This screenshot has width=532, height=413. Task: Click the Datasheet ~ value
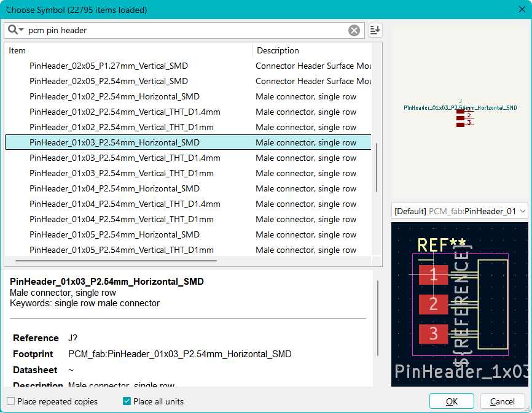click(71, 370)
